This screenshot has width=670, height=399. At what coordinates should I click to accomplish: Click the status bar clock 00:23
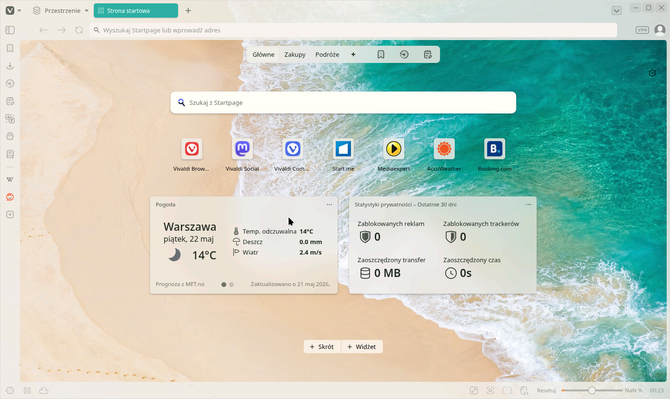[657, 390]
